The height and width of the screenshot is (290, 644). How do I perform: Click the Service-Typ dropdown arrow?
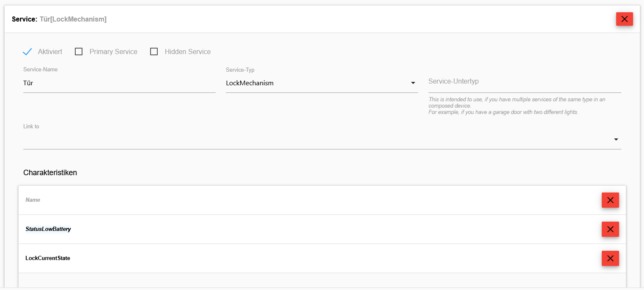click(413, 83)
